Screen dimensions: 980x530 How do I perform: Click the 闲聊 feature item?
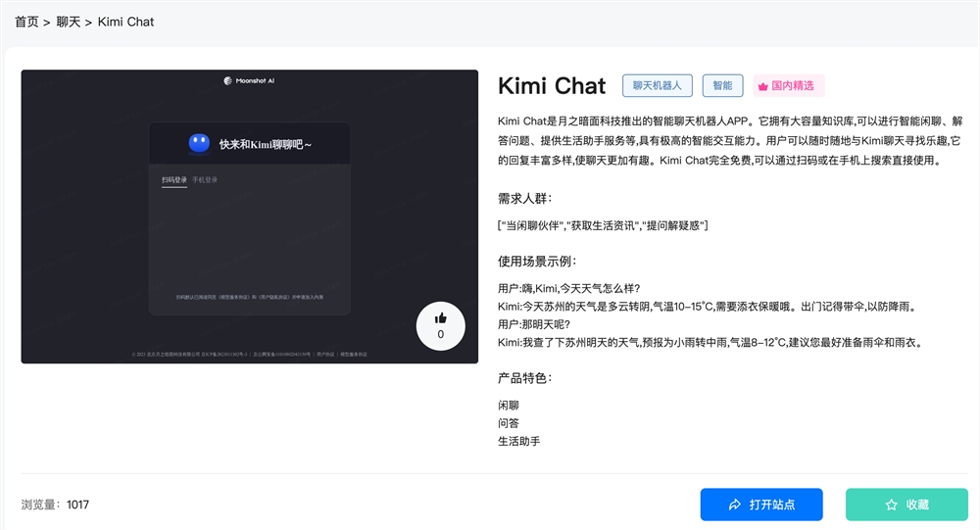[508, 405]
